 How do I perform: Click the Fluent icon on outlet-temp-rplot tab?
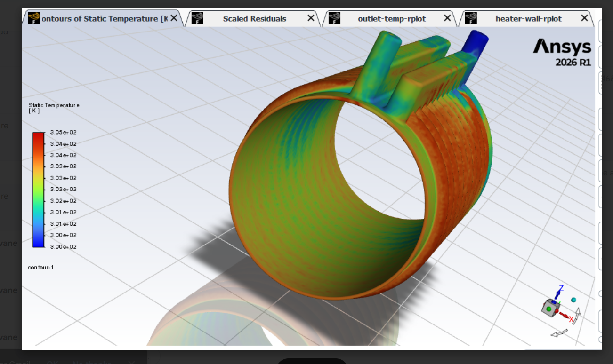pyautogui.click(x=334, y=18)
